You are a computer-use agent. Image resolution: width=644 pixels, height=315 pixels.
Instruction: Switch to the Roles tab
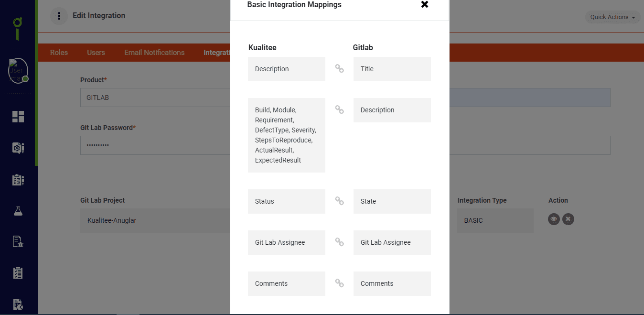click(59, 53)
